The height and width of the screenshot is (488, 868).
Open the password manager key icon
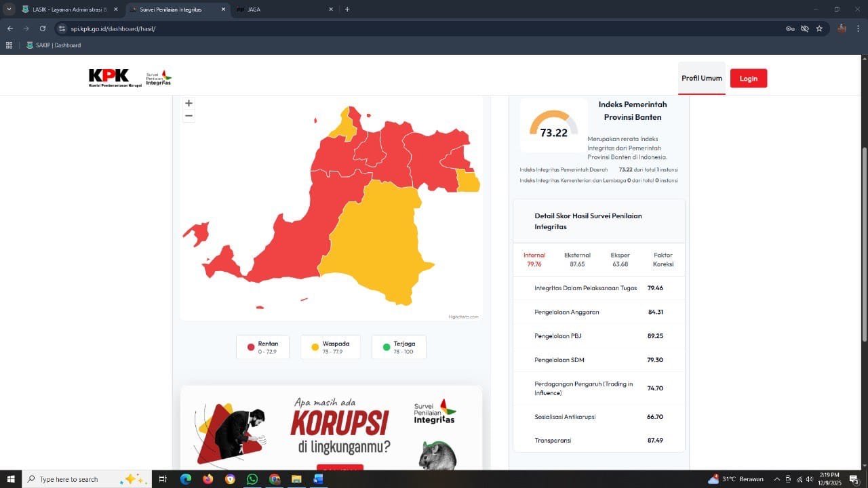(790, 28)
